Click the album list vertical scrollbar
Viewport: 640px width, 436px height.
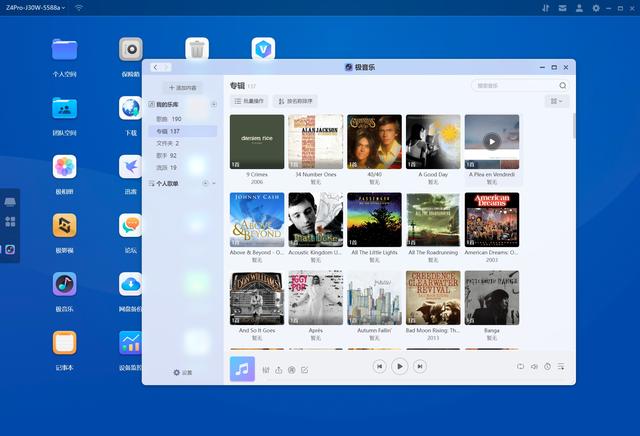tap(574, 127)
